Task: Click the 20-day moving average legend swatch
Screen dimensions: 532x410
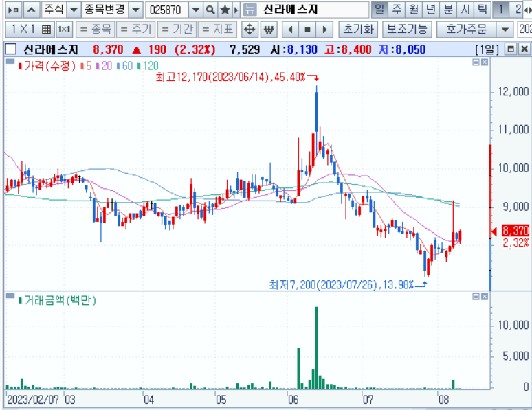Action: pos(98,66)
